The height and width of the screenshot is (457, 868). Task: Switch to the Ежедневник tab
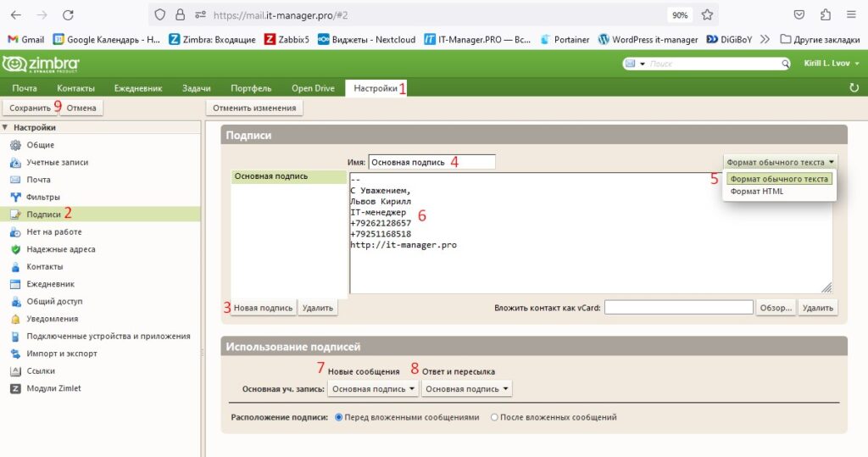[x=138, y=88]
